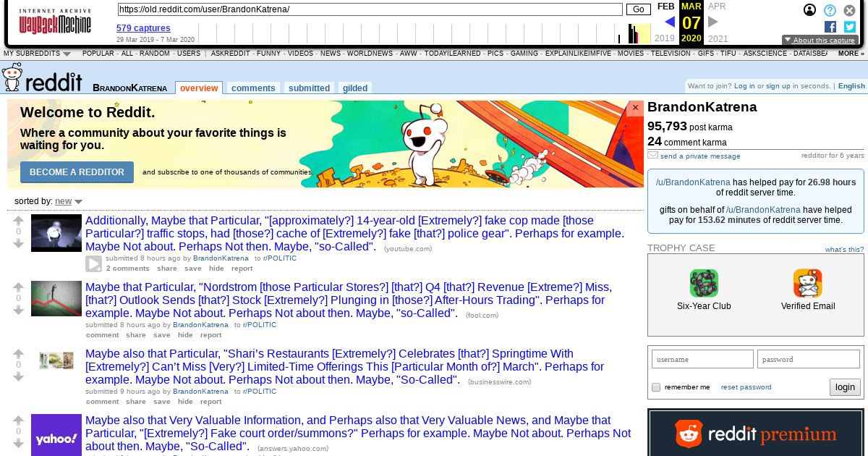This screenshot has height=456, width=868.
Task: Click send a private message link
Action: tap(700, 156)
